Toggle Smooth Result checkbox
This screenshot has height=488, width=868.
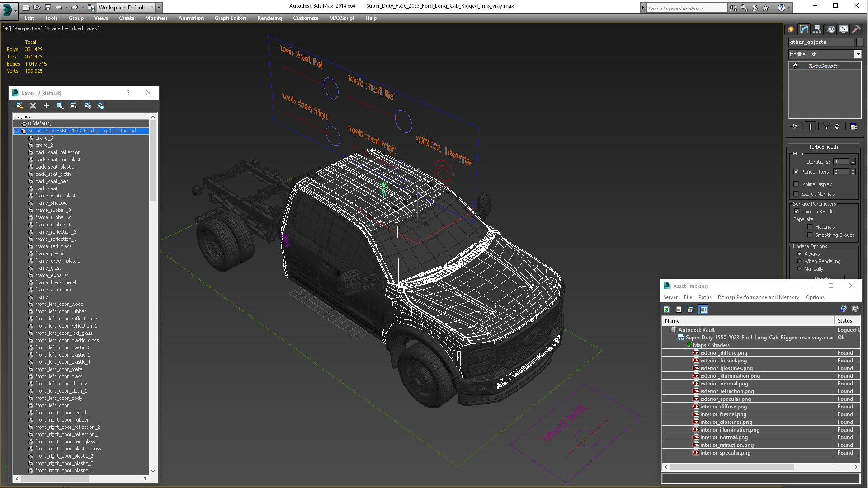pyautogui.click(x=797, y=211)
